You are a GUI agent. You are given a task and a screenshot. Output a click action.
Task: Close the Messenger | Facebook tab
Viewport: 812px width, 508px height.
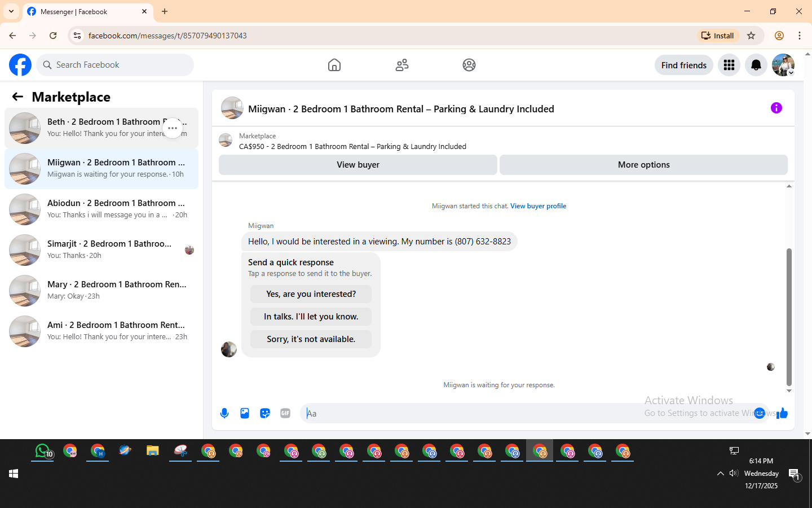pyautogui.click(x=144, y=11)
